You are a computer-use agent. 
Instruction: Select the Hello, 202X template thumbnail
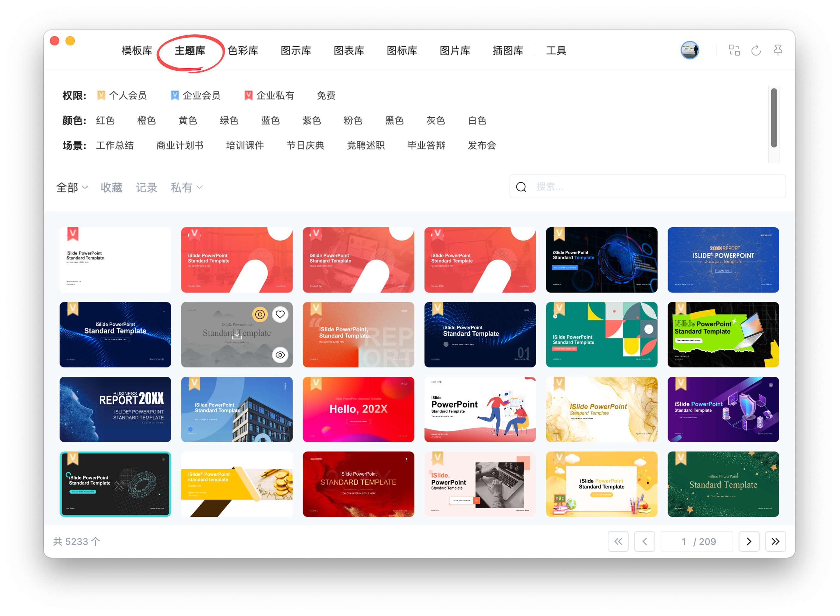tap(358, 410)
